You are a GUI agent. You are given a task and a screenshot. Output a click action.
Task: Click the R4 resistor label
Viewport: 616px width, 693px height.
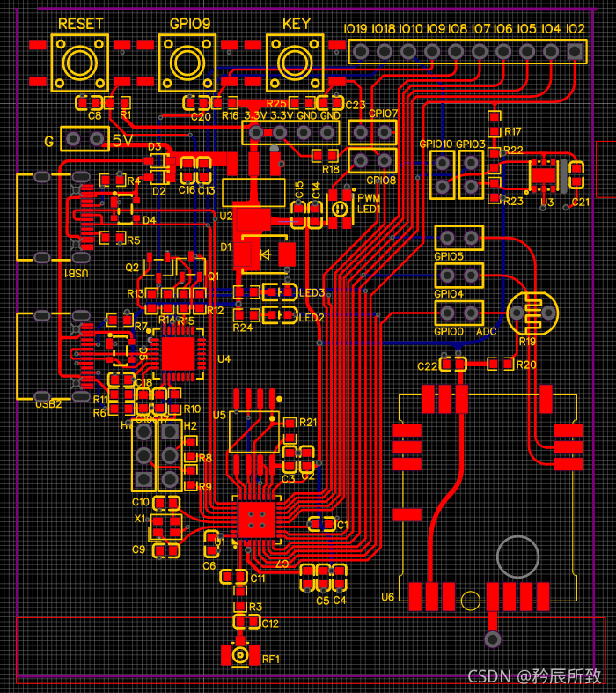click(134, 181)
